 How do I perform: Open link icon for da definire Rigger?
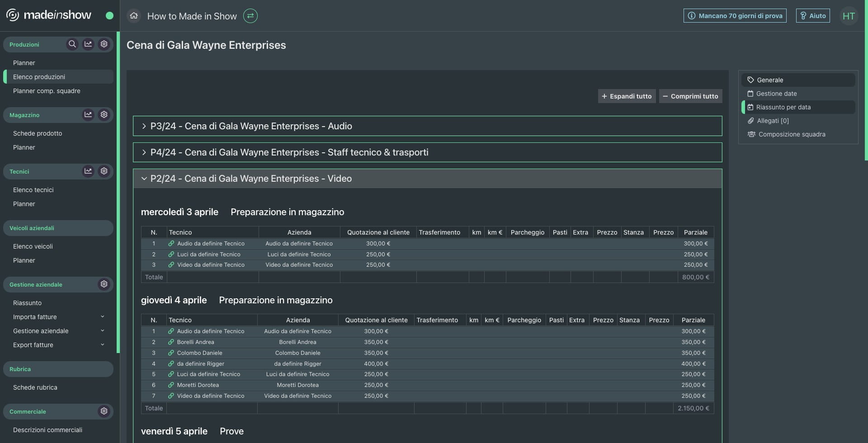click(x=171, y=364)
